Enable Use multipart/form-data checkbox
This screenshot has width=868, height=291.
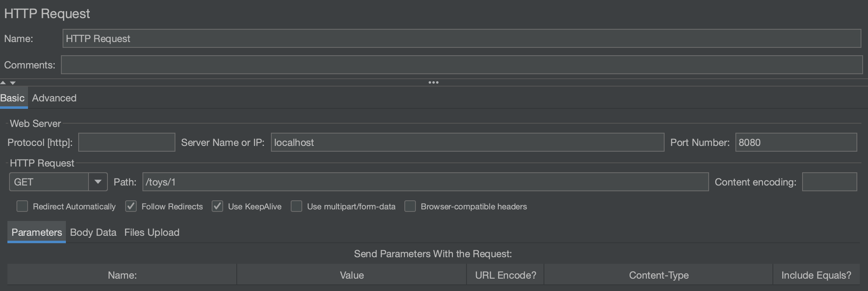click(296, 206)
